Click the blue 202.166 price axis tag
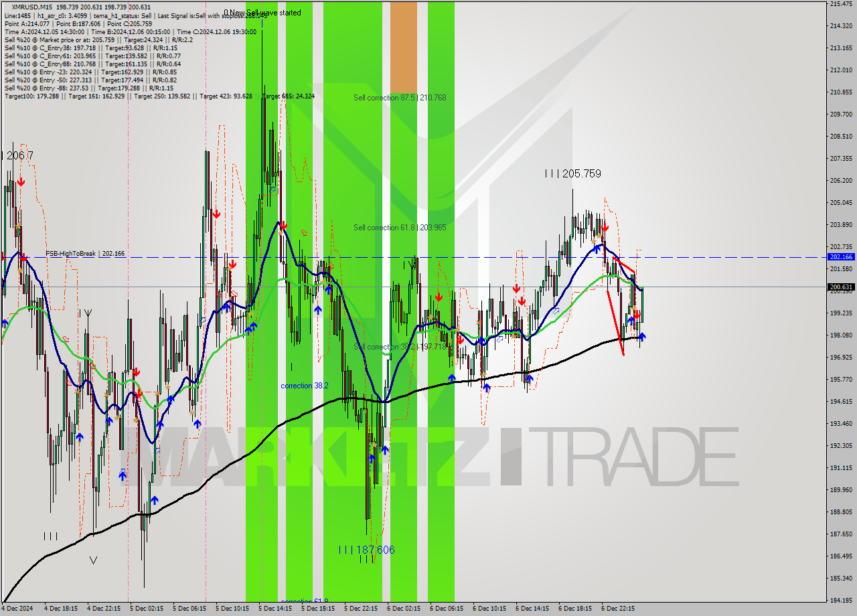This screenshot has height=616, width=857. pyautogui.click(x=841, y=257)
